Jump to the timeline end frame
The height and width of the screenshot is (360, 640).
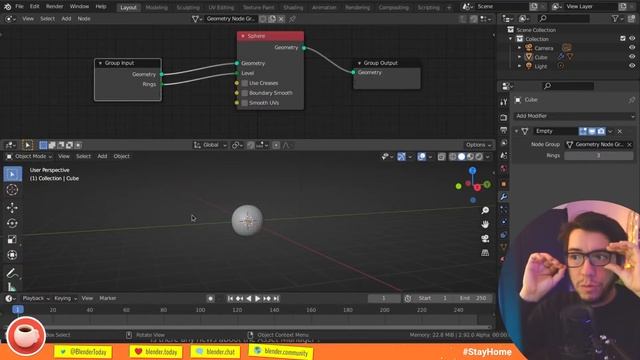pyautogui.click(x=276, y=299)
